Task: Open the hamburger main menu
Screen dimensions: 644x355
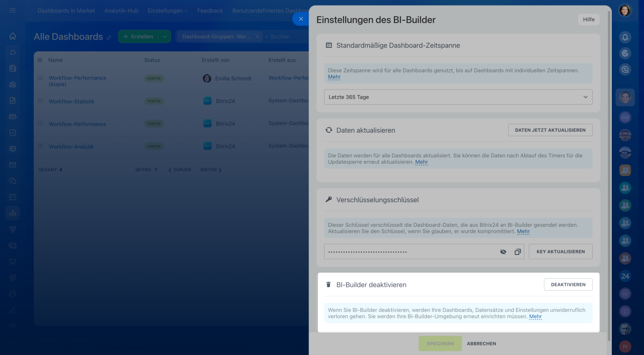Action: click(x=13, y=10)
